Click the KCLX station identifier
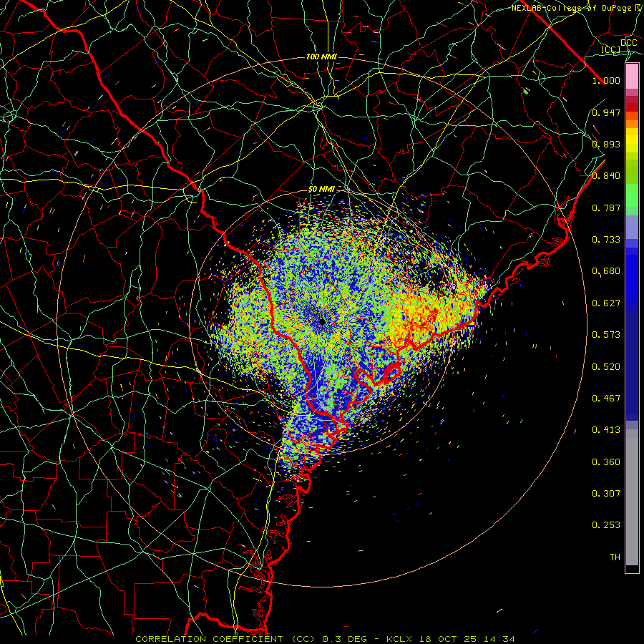 coord(400,639)
